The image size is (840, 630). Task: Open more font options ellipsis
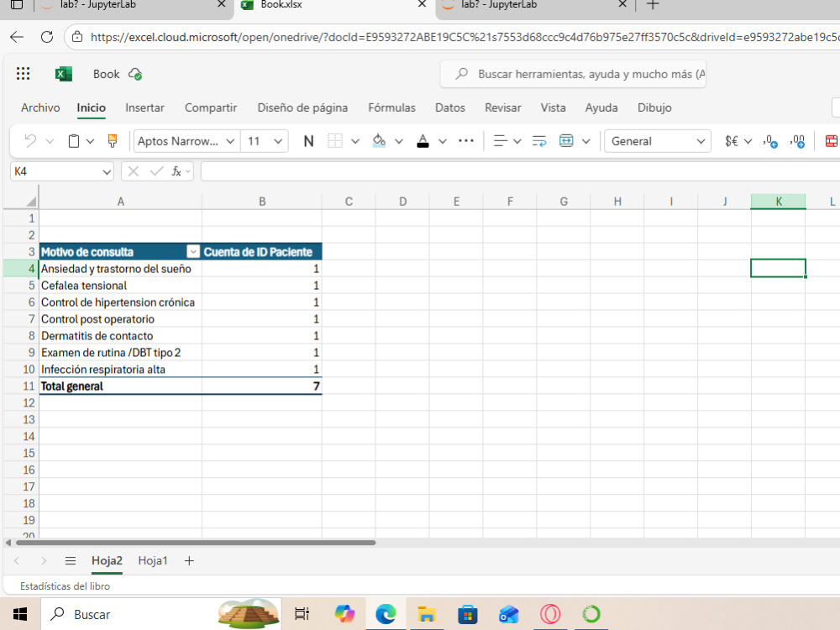tap(466, 141)
